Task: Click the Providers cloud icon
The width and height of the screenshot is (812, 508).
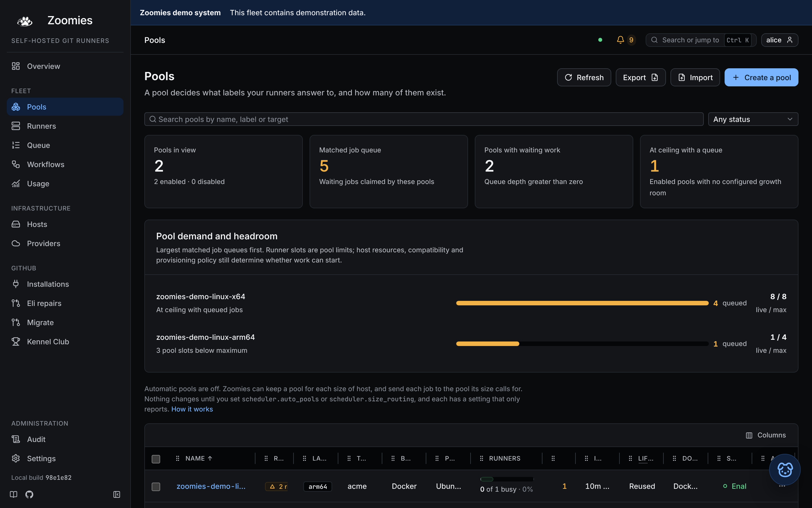Action: click(16, 243)
